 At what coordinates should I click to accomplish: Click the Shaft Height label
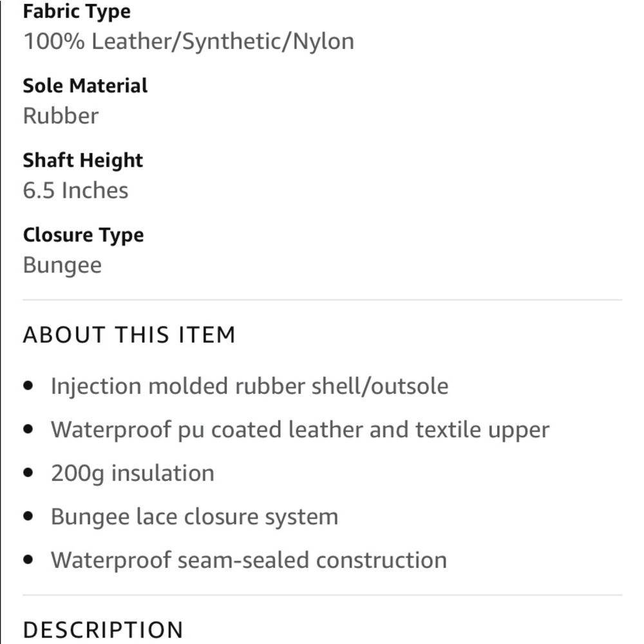(x=82, y=160)
